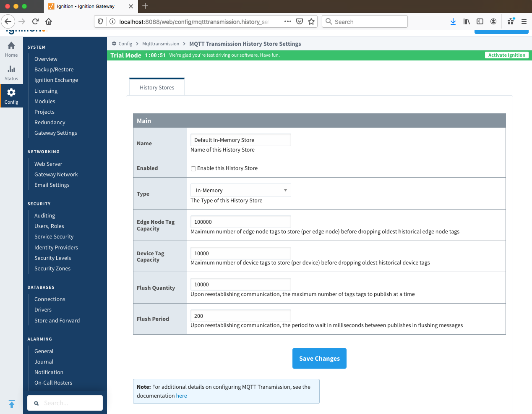
Task: Open General alarming settings
Action: point(44,351)
